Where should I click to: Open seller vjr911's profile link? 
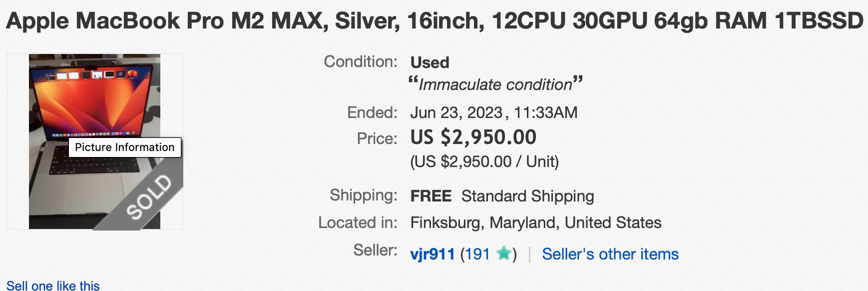click(x=433, y=254)
